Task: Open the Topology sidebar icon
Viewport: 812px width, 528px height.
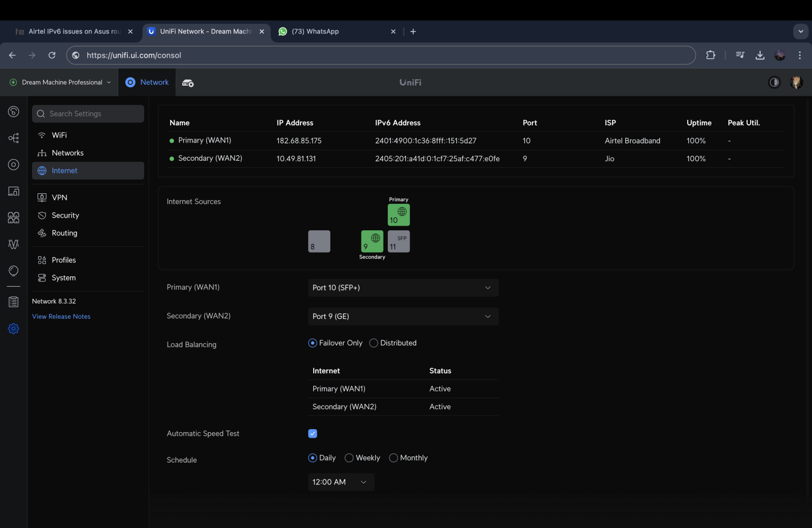Action: pos(14,138)
